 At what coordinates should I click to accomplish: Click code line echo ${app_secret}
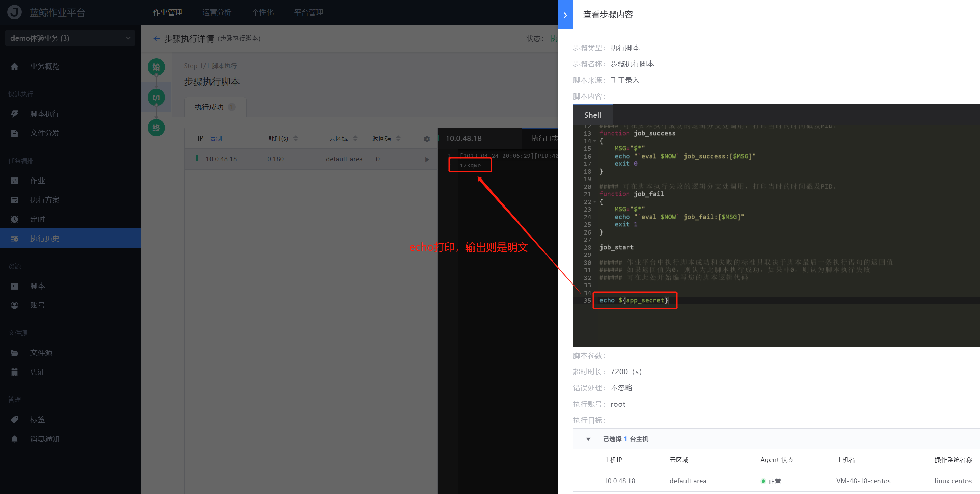[634, 300]
